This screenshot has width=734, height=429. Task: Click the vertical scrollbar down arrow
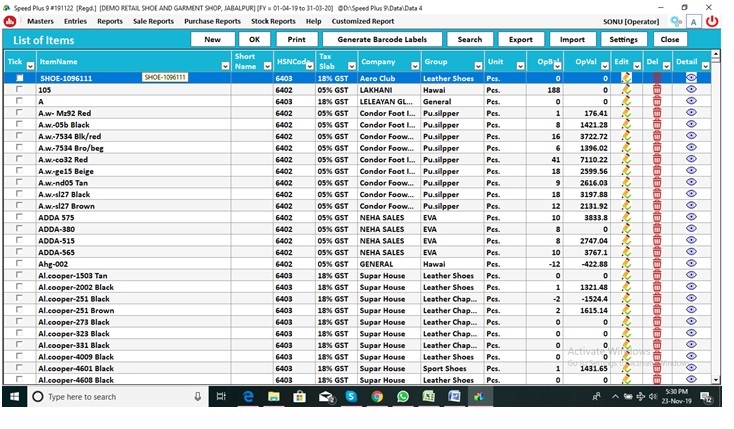pos(715,380)
